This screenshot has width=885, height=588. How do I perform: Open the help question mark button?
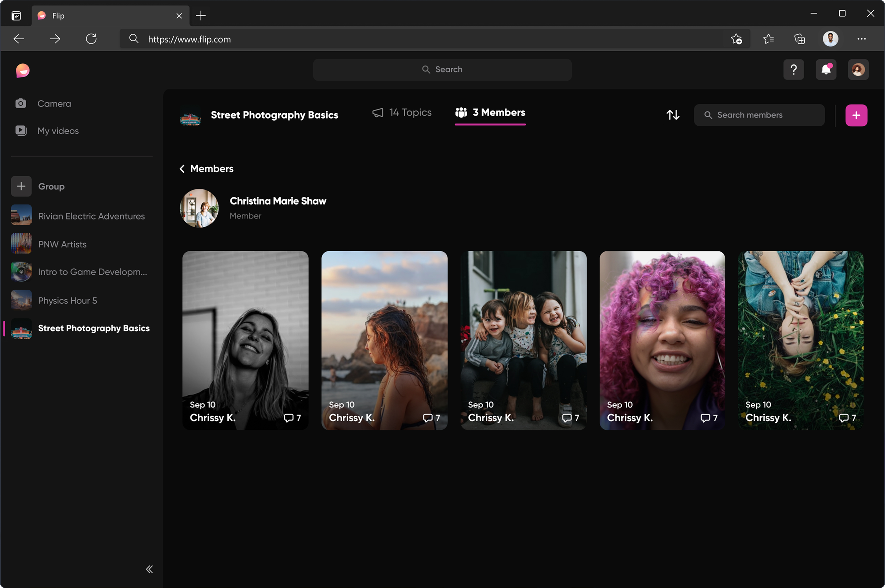pos(794,70)
